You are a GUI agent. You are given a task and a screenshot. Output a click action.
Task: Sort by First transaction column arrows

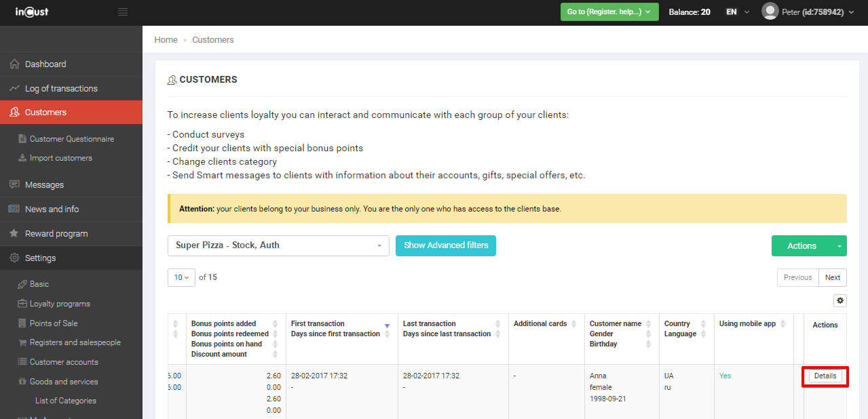pyautogui.click(x=387, y=329)
